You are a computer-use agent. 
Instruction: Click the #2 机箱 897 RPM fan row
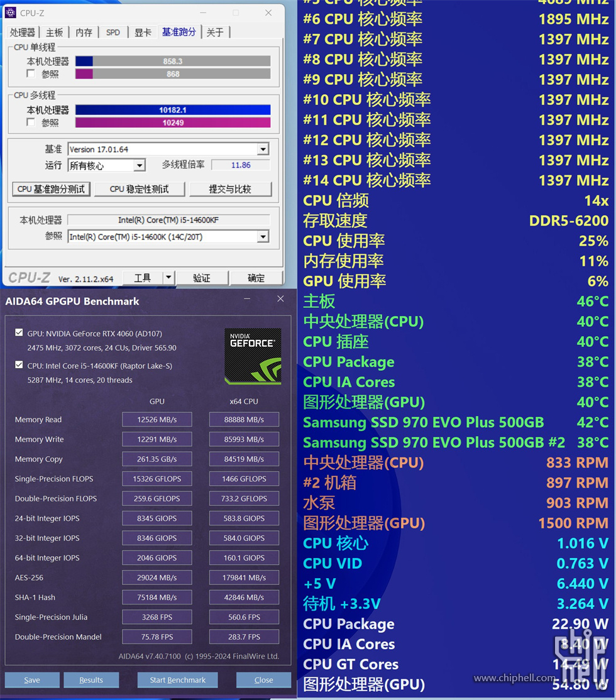point(456,483)
